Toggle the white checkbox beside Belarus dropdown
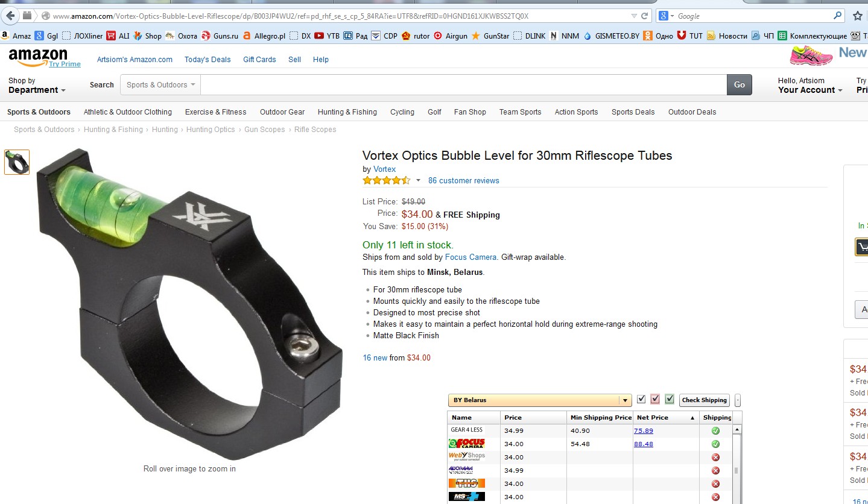 pos(641,399)
